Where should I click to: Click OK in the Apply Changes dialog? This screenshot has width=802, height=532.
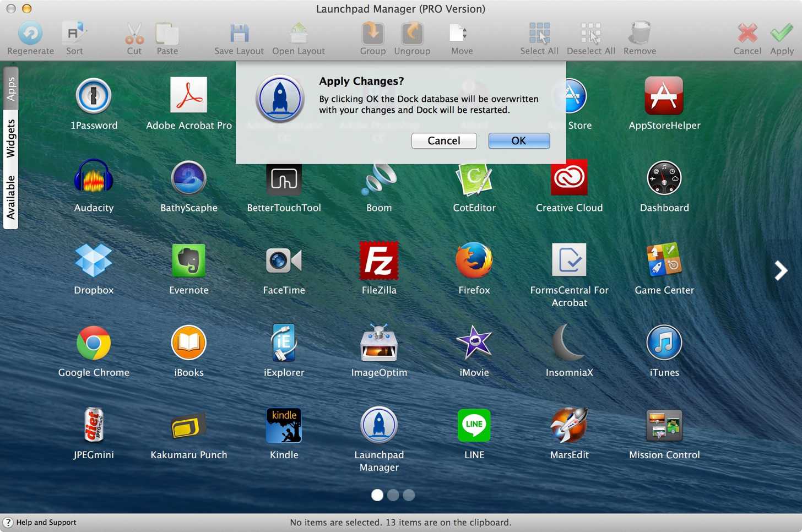[519, 141]
